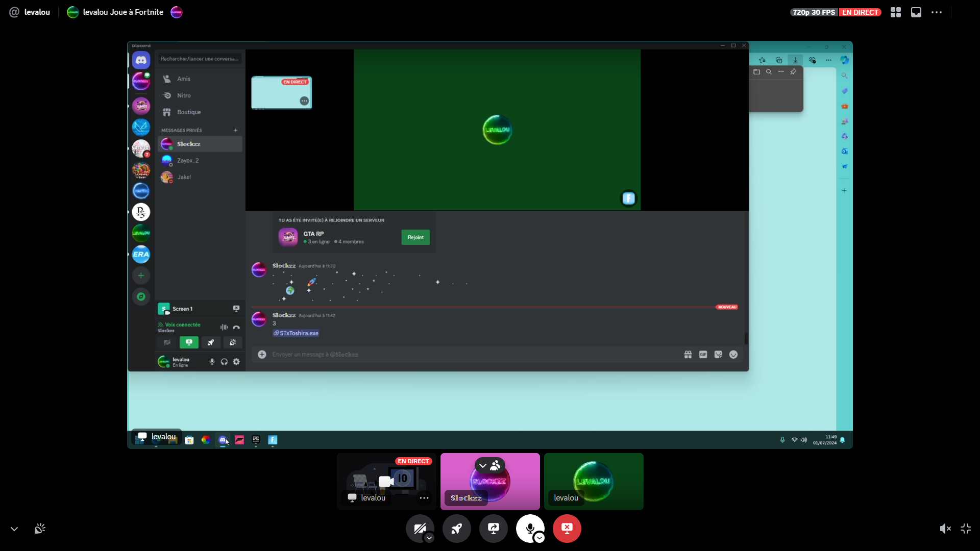Image resolution: width=980 pixels, height=551 pixels.
Task: Click the conversation search box in shared stream
Action: (x=200, y=59)
